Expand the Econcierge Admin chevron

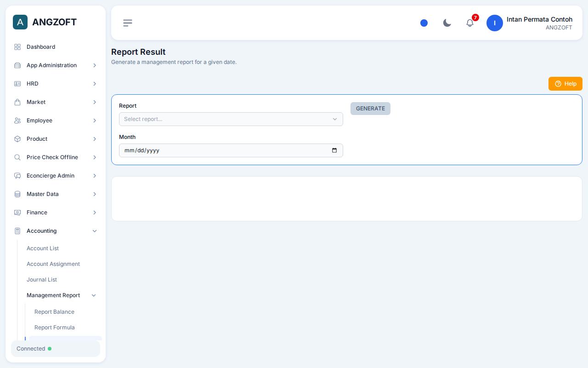pyautogui.click(x=95, y=176)
